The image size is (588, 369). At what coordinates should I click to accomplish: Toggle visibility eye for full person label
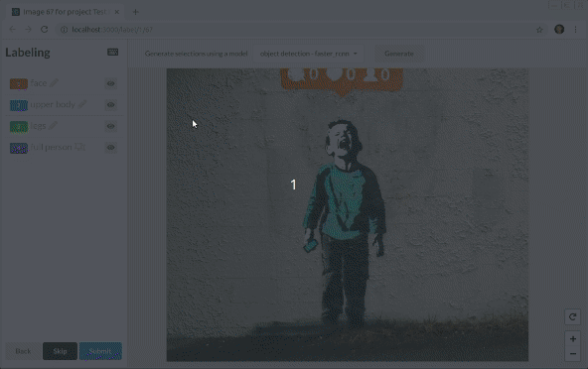[x=110, y=148]
